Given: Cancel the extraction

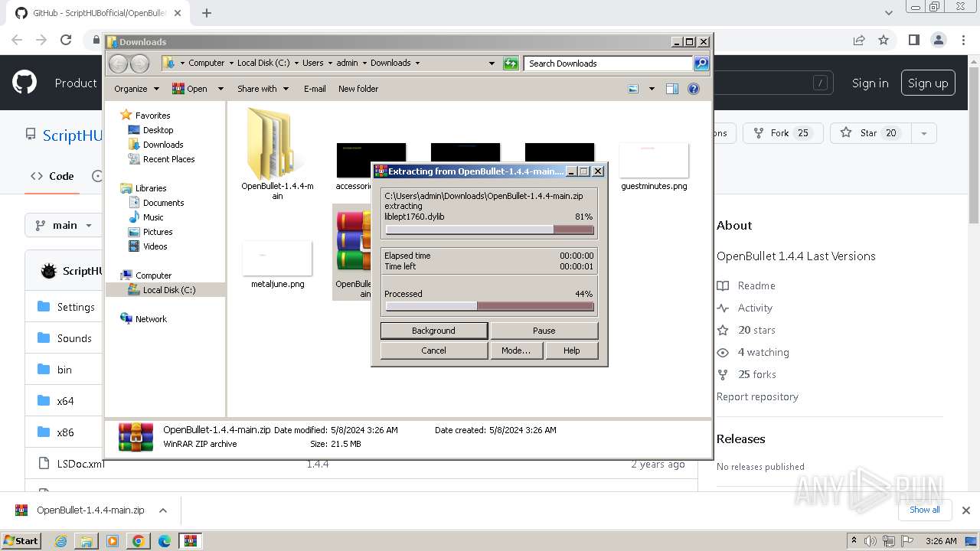Looking at the screenshot, I should tap(433, 350).
